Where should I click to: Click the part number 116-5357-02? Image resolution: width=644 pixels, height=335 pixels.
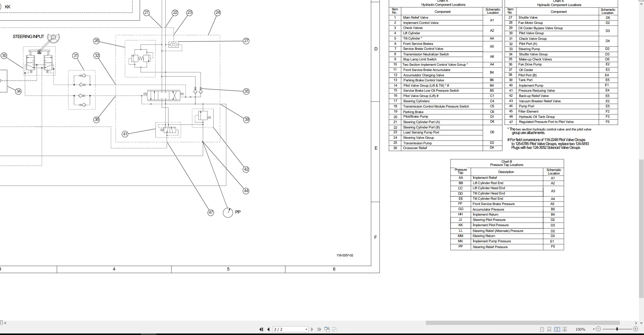345,255
